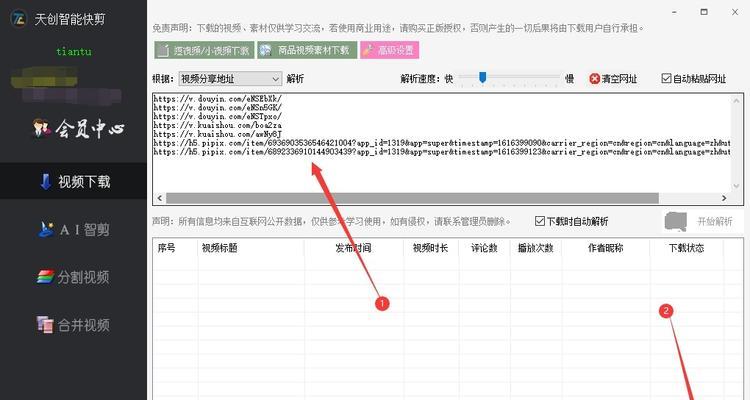Viewport: 750px width, 400px height.
Task: Open 高级设置 pink button
Action: [389, 50]
